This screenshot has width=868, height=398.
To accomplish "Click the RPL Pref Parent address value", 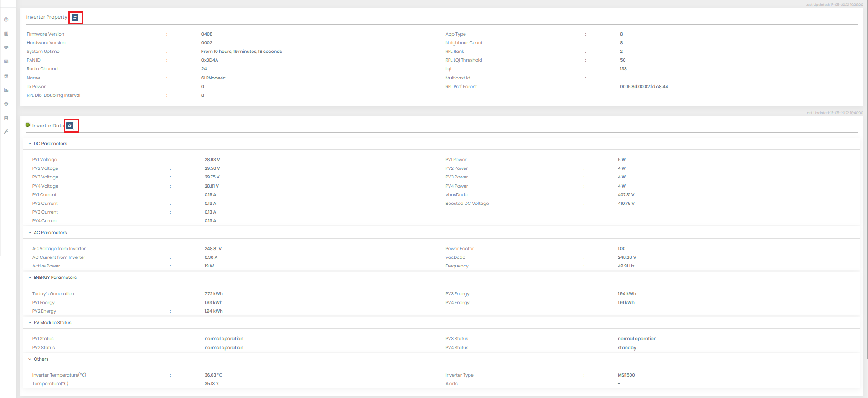I will coord(644,87).
